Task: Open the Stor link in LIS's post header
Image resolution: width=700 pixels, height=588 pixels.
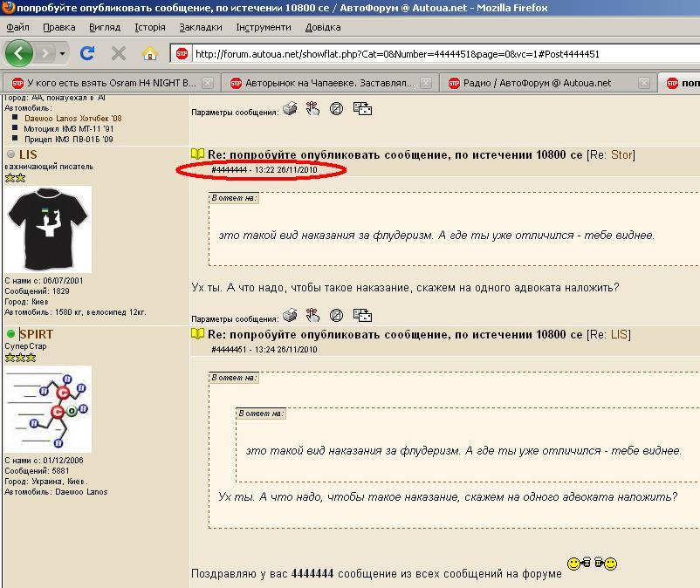Action: [621, 154]
